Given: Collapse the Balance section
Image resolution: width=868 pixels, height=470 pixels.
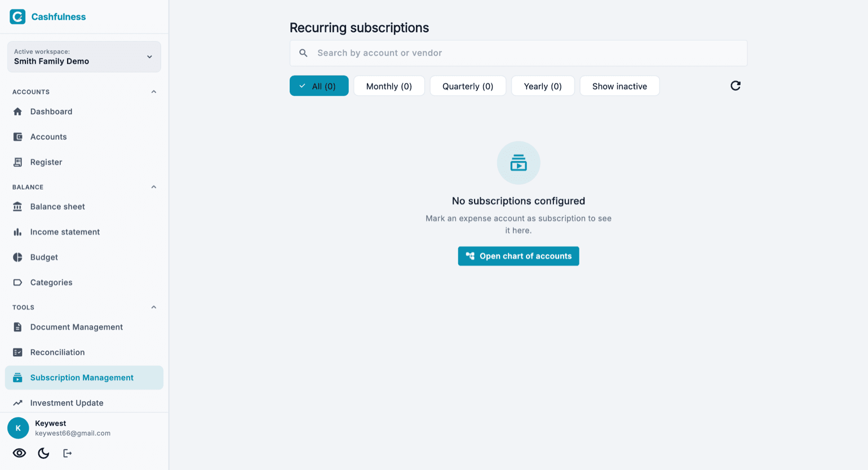Looking at the screenshot, I should pos(154,187).
